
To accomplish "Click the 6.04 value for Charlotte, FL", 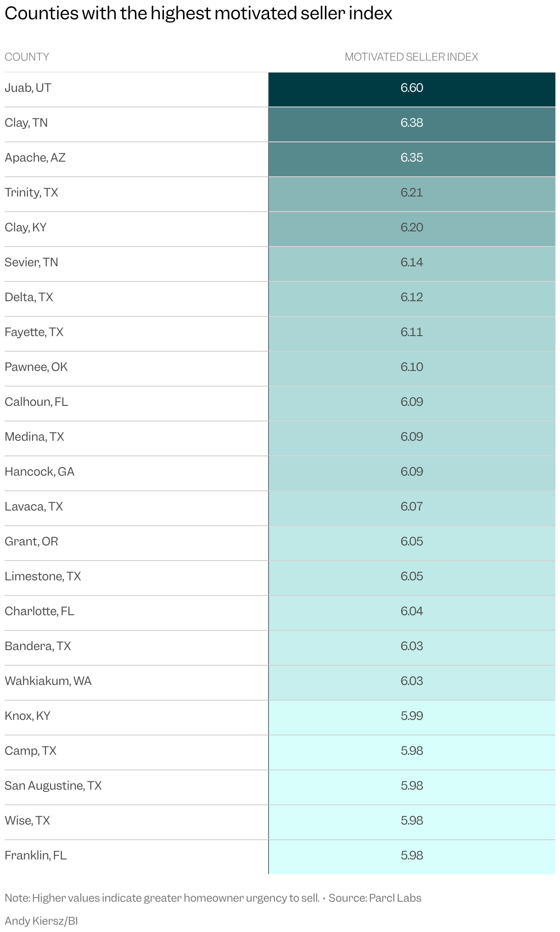I will (x=412, y=611).
